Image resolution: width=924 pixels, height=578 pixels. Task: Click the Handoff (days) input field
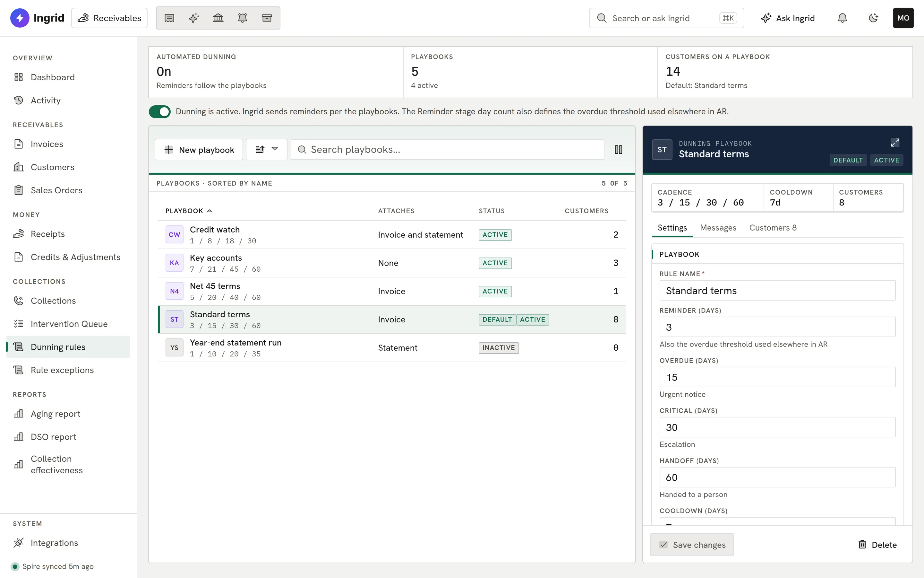point(777,477)
